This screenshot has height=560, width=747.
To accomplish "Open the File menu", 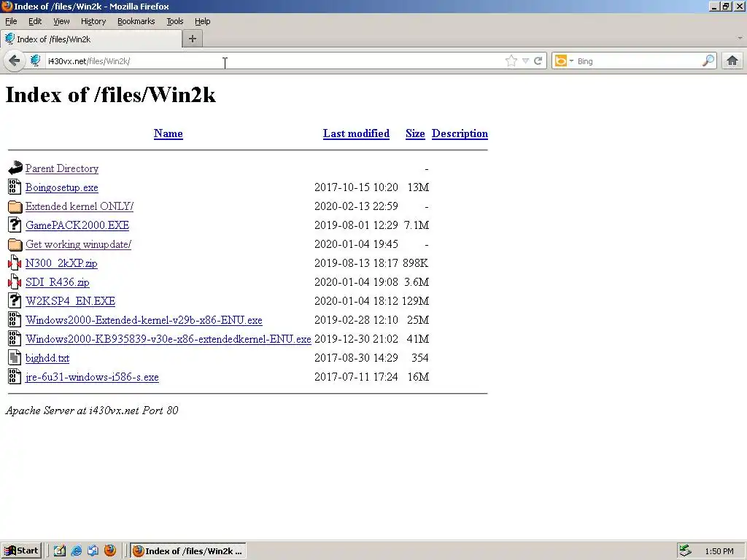I will pos(11,21).
